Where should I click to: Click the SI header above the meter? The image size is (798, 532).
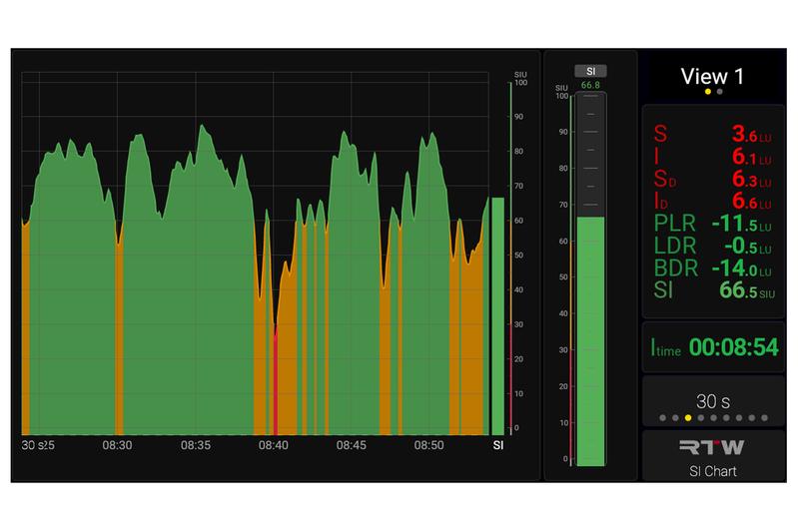tap(589, 71)
